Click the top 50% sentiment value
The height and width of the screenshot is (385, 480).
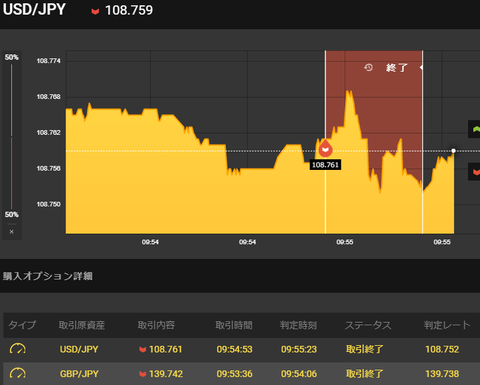tap(12, 57)
